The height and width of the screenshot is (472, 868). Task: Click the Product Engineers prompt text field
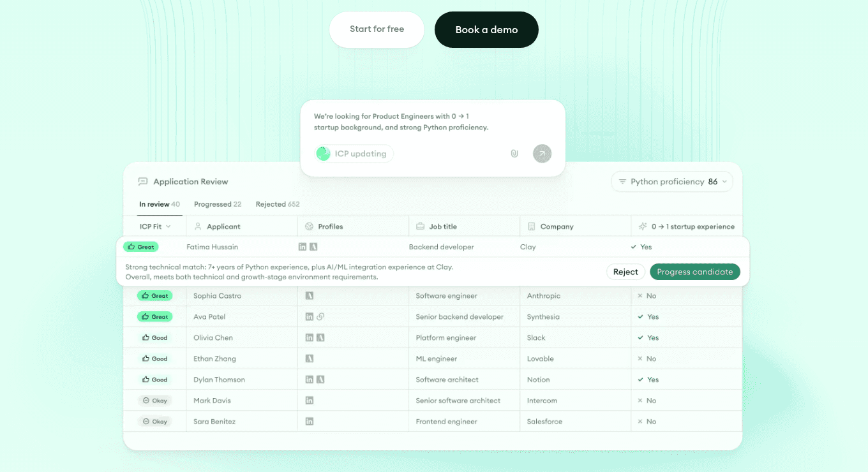pos(401,122)
